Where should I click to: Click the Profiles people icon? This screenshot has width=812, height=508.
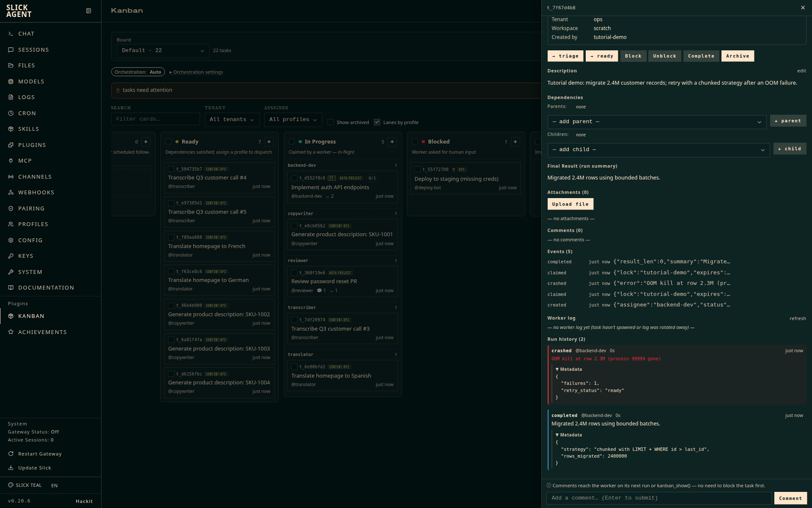11,224
